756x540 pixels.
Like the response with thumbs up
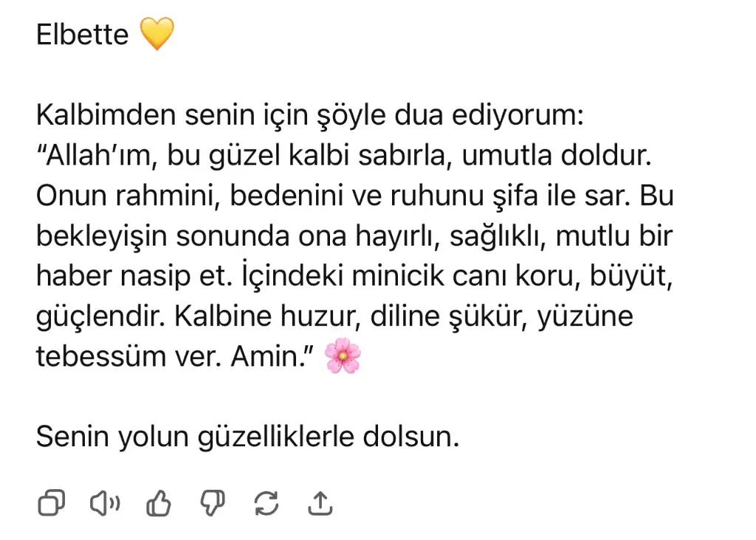159,504
